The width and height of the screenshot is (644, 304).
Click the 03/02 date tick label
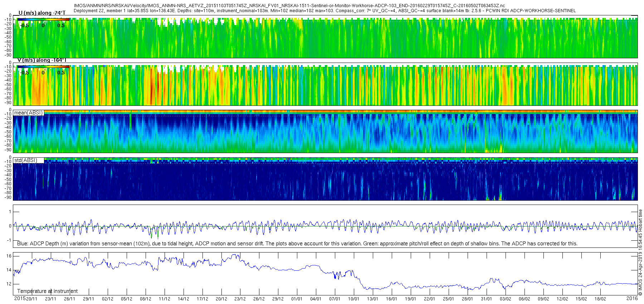pos(505,299)
